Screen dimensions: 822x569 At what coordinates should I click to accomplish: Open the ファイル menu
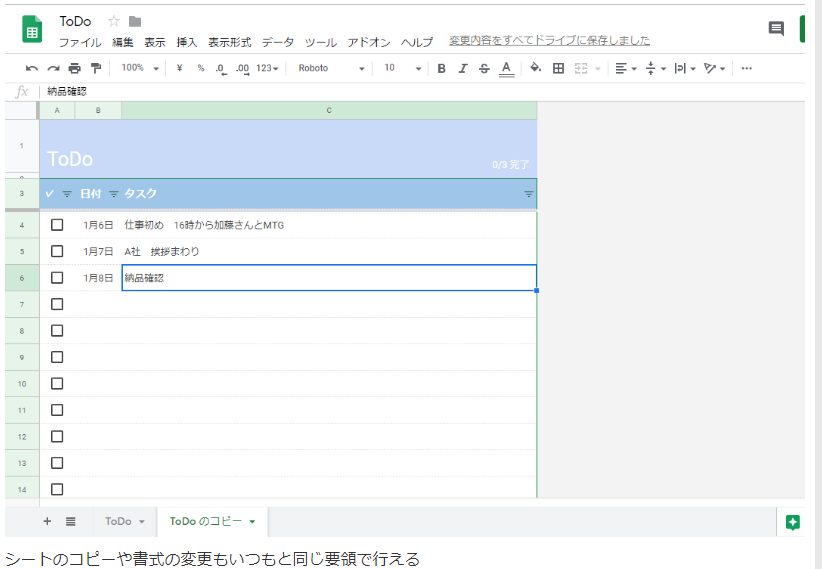[80, 42]
